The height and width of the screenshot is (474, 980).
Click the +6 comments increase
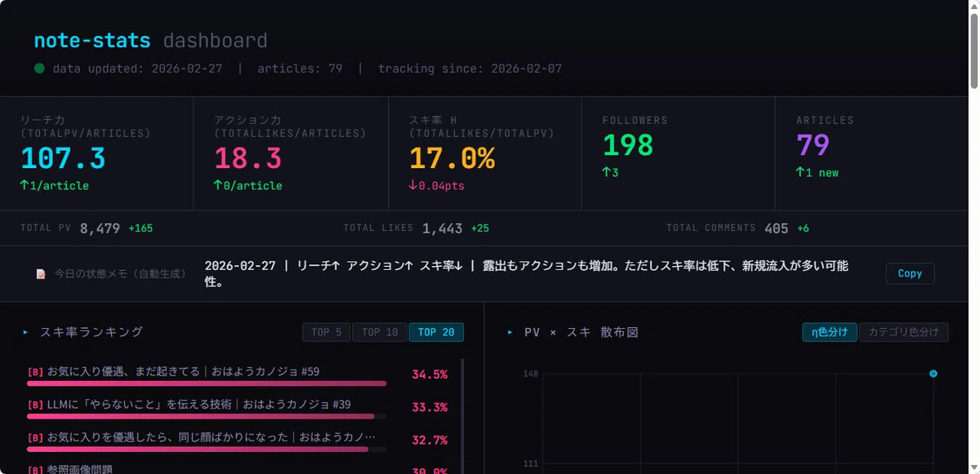click(803, 228)
